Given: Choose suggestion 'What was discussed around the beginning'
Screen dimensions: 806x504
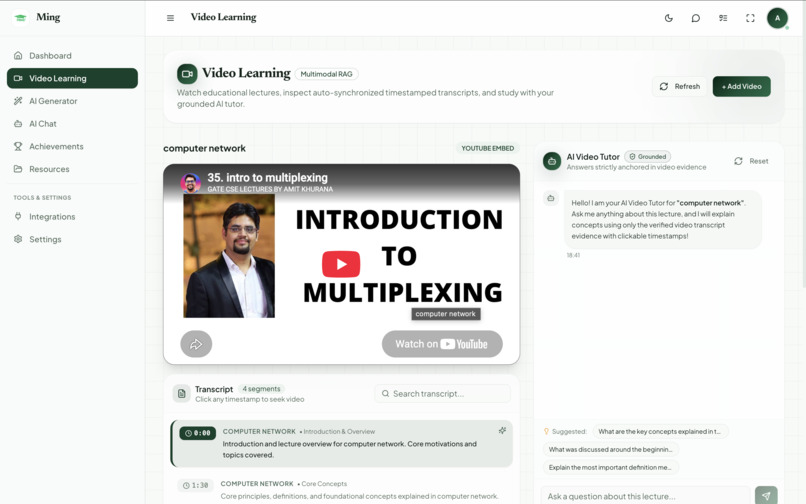Looking at the screenshot, I should 611,449.
